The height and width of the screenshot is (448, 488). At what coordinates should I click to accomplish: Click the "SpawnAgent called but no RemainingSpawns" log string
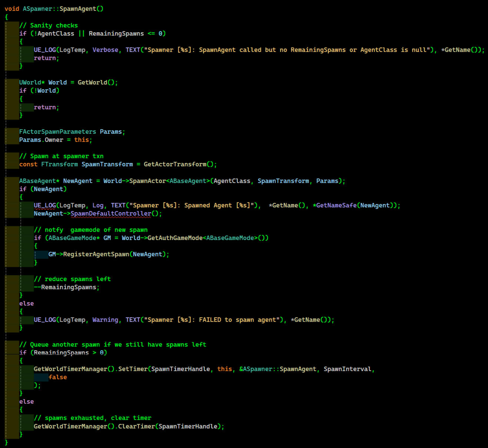[x=272, y=50]
